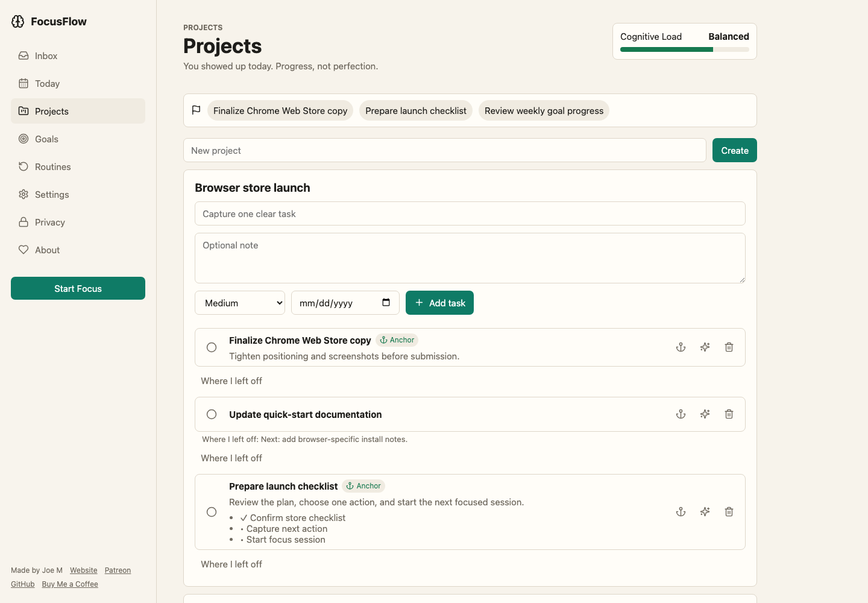The image size is (868, 603).
Task: Click the Anchor badge beside Finalize Chrome Web Store copy
Action: click(397, 340)
